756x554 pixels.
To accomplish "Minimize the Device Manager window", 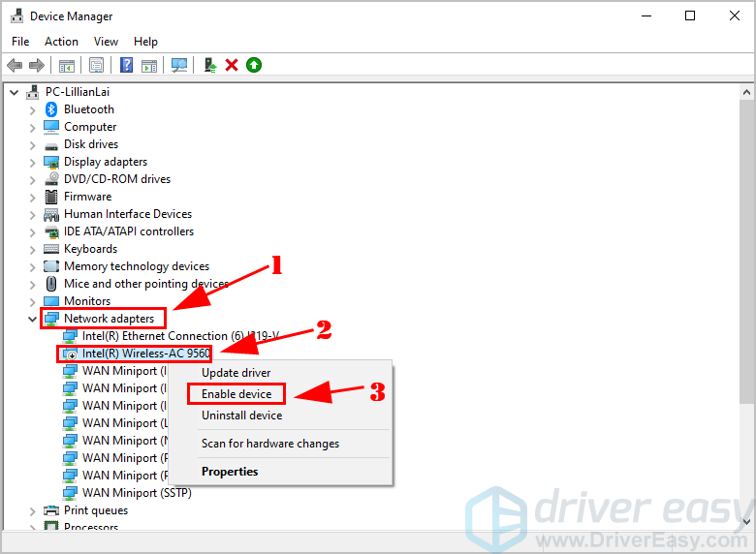I will (x=646, y=15).
